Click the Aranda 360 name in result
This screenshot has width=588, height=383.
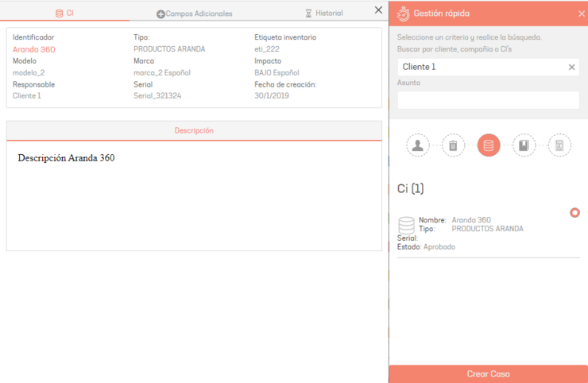[471, 220]
